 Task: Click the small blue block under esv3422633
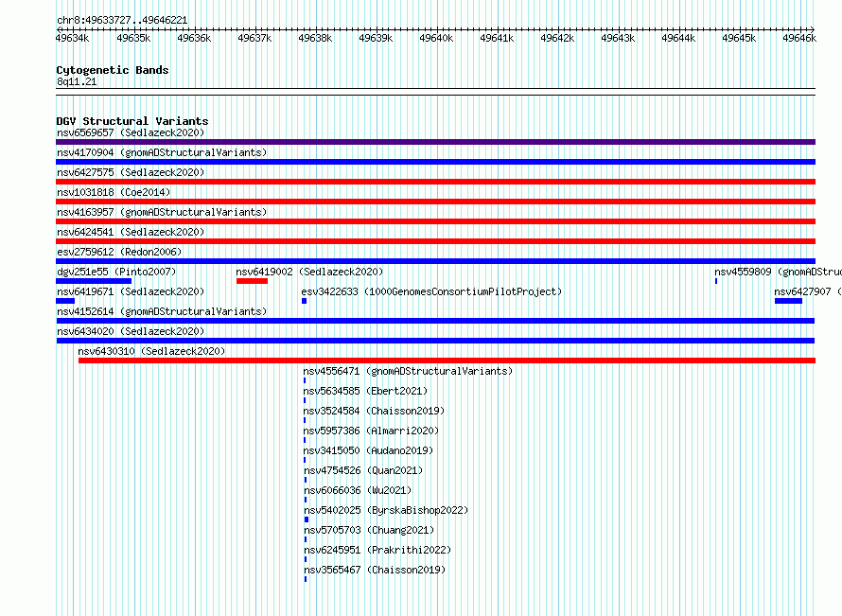304,301
